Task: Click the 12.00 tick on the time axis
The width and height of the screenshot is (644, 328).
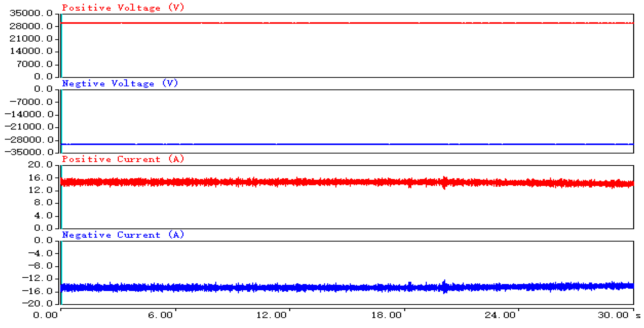Action: pos(271,315)
